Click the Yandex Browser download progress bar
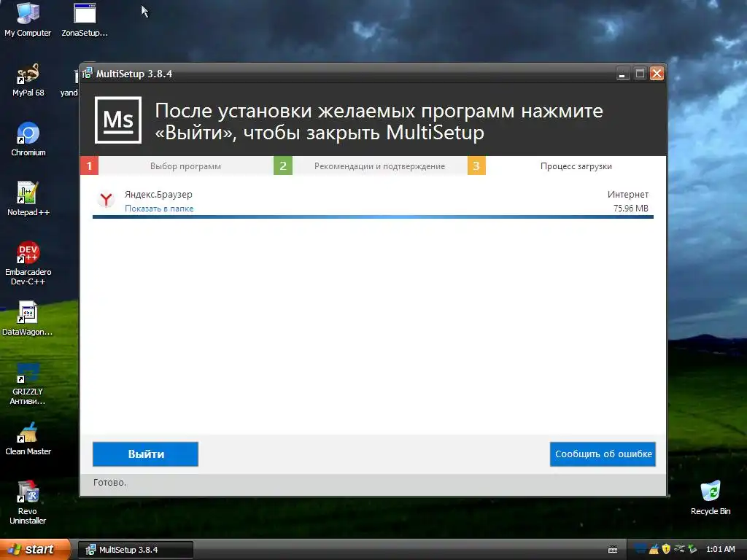747x560 pixels. [x=373, y=217]
